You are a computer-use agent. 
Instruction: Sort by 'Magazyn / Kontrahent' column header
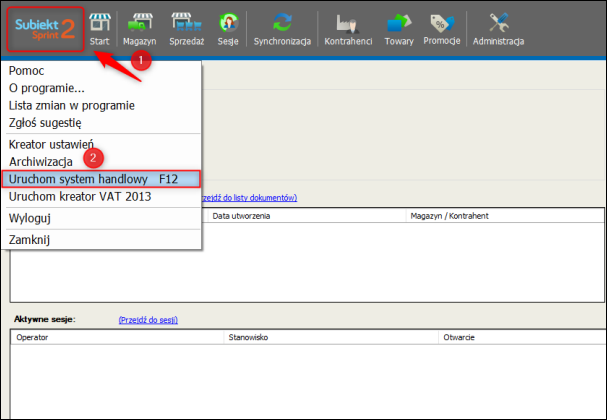pos(505,216)
